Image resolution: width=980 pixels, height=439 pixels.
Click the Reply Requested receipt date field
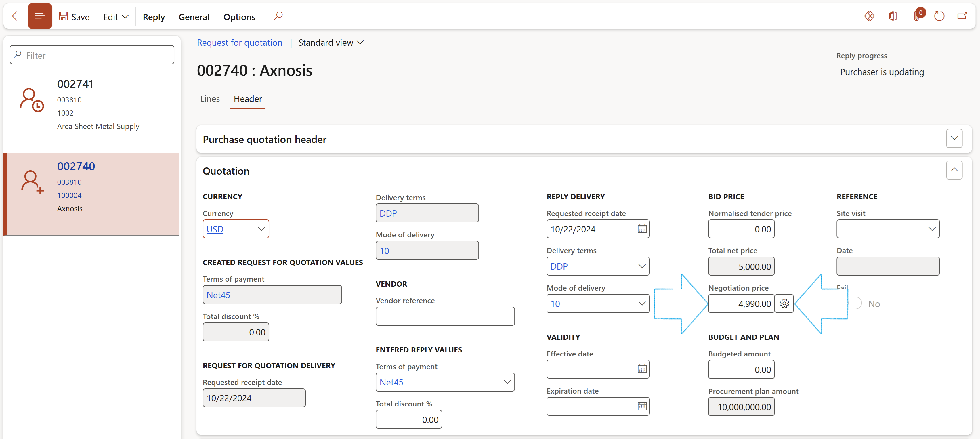coord(598,229)
